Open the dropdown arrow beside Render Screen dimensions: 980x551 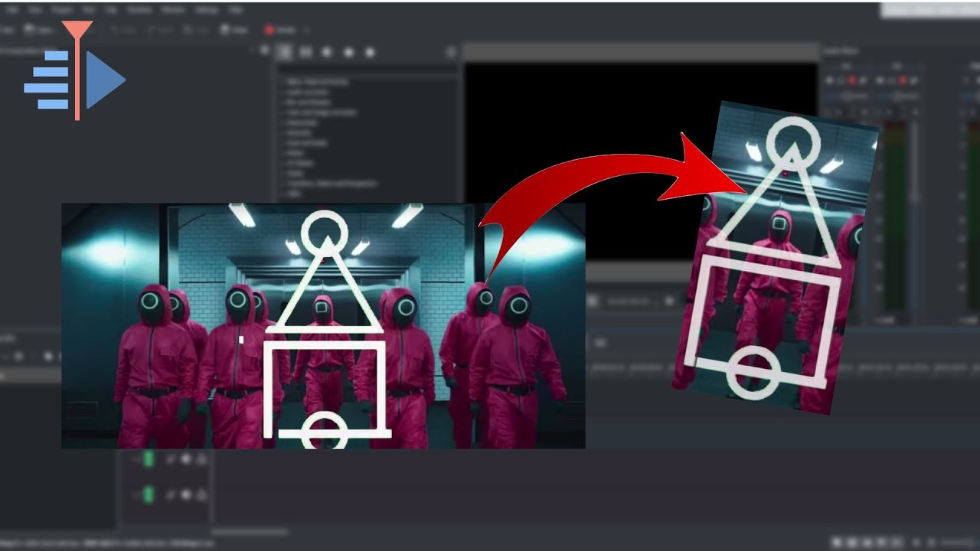[306, 30]
